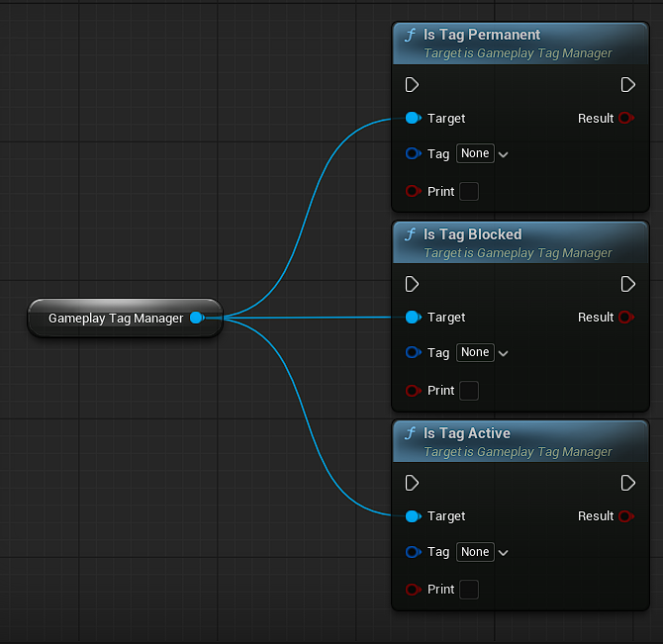Click input execution pin on Is Tag Blocked

pyautogui.click(x=413, y=284)
